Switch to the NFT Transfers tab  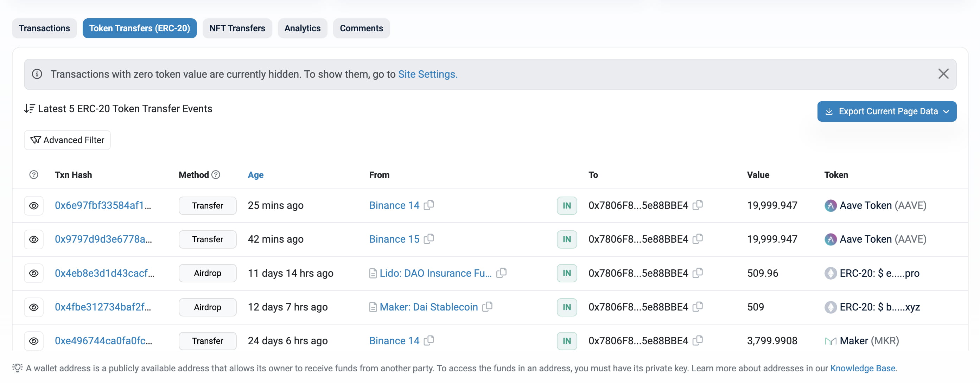point(237,28)
